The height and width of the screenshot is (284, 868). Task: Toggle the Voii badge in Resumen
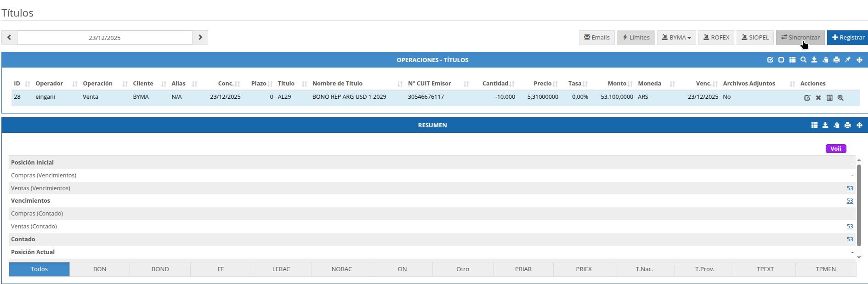click(x=835, y=148)
